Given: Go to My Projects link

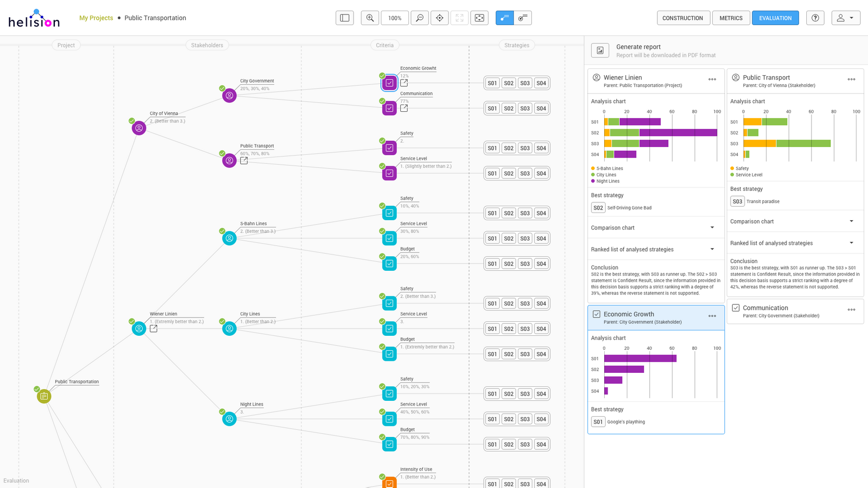Looking at the screenshot, I should coord(96,18).
